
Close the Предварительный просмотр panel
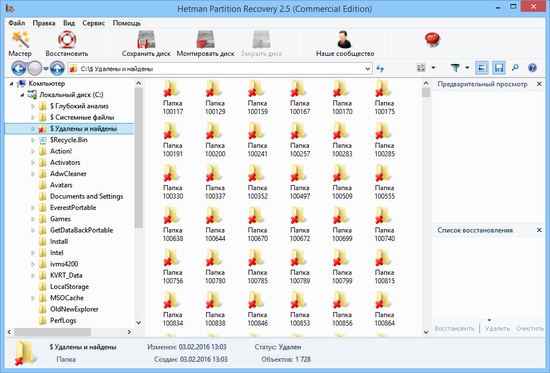pyautogui.click(x=539, y=84)
